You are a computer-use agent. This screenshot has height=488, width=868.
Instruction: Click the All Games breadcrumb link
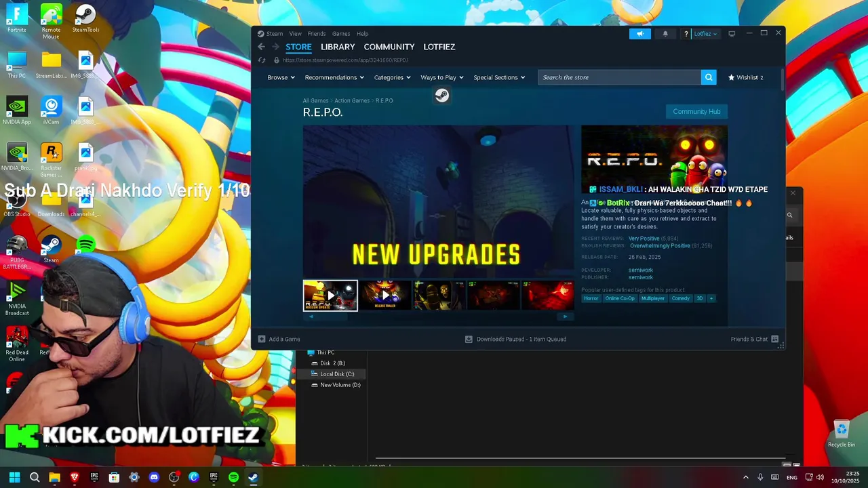[315, 101]
